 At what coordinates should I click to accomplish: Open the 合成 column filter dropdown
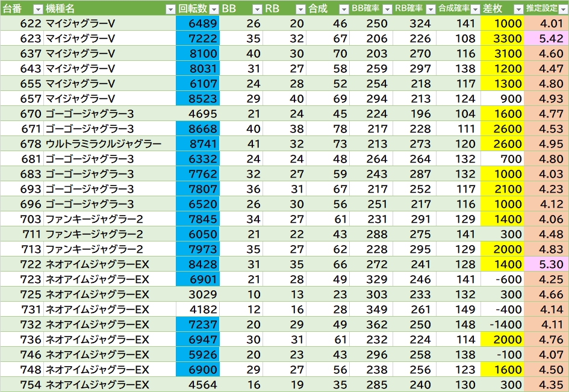coord(343,9)
